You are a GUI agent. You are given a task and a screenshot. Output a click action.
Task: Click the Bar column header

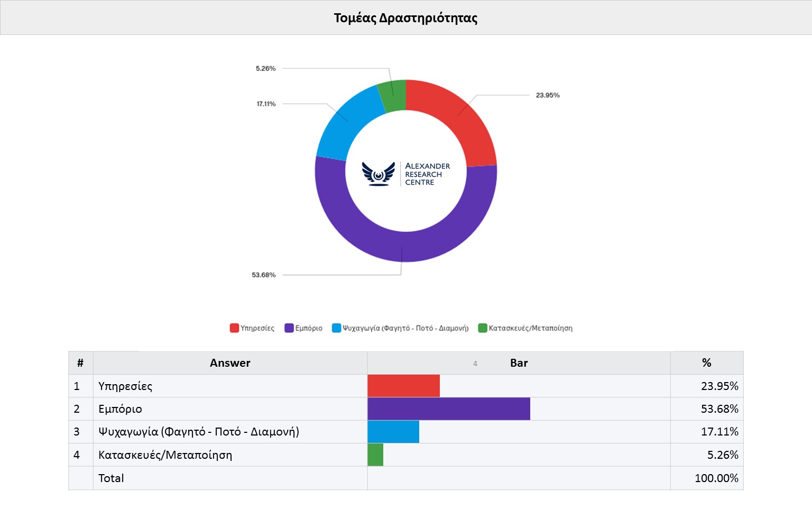519,363
